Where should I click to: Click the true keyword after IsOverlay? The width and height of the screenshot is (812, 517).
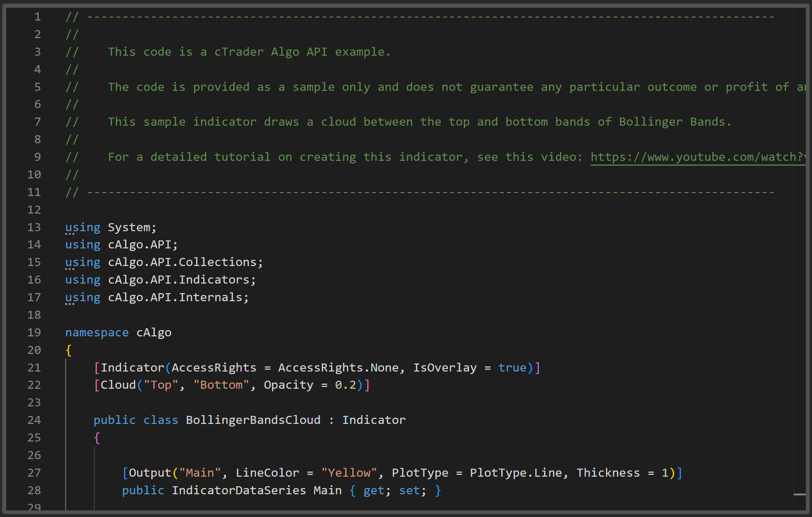[x=512, y=368]
